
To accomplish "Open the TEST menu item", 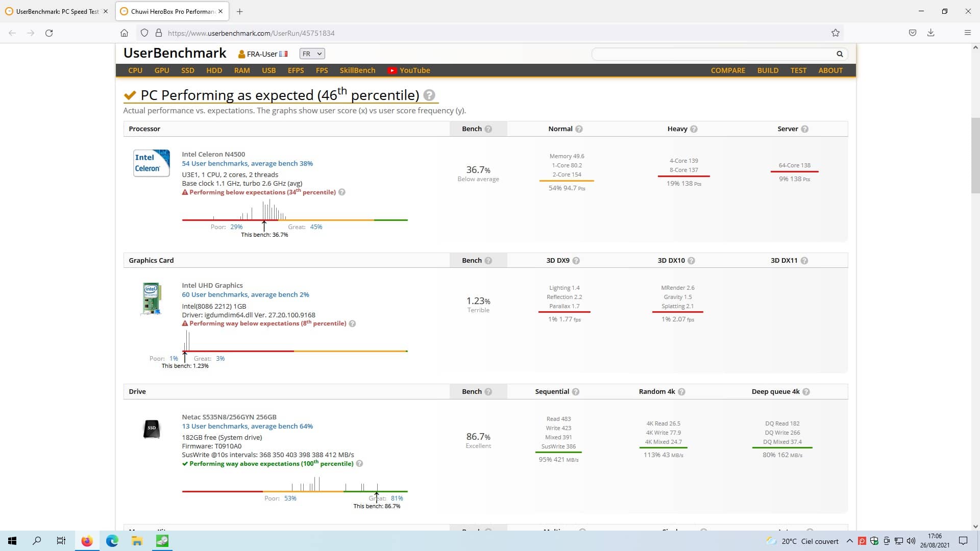I will [798, 70].
